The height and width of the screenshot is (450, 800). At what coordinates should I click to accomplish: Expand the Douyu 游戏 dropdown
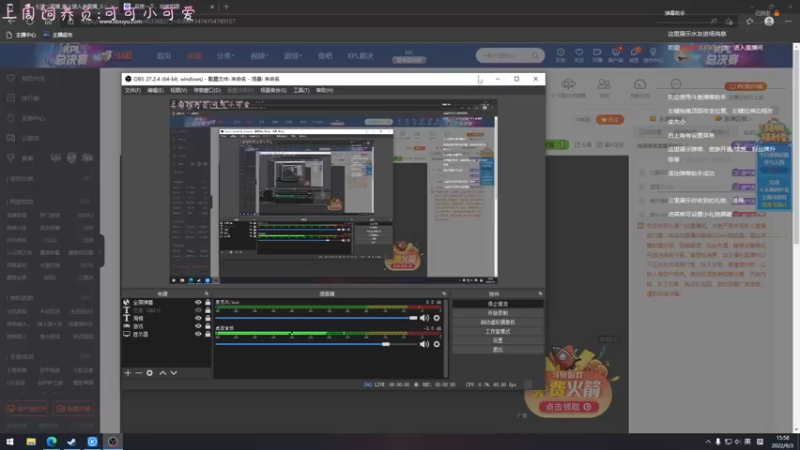tap(293, 56)
